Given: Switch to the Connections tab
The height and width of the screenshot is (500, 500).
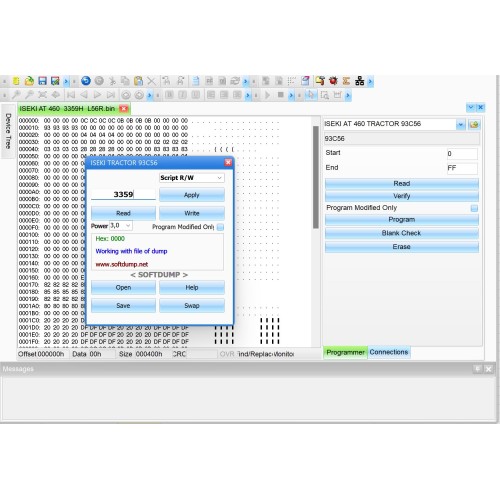Looking at the screenshot, I should coord(389,352).
